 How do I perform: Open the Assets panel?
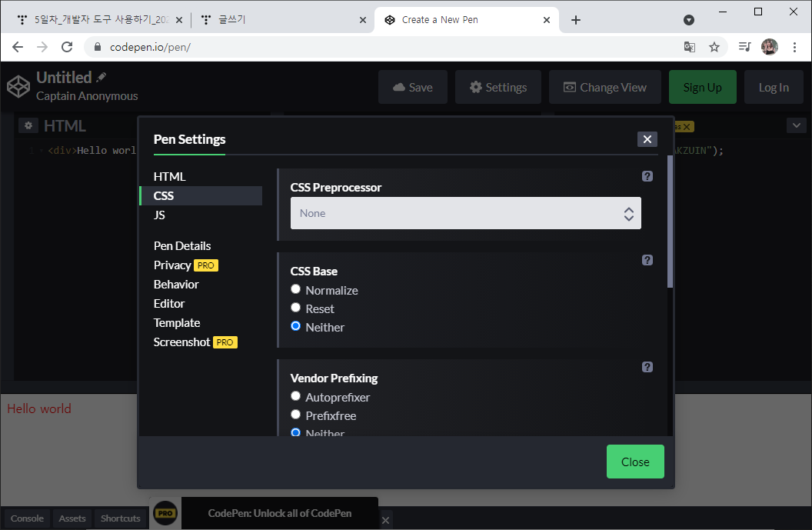coord(72,518)
